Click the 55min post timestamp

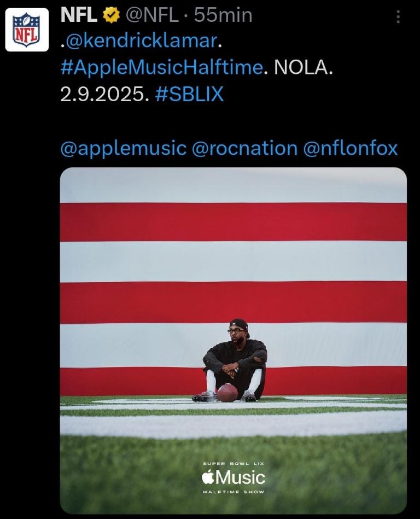(223, 16)
